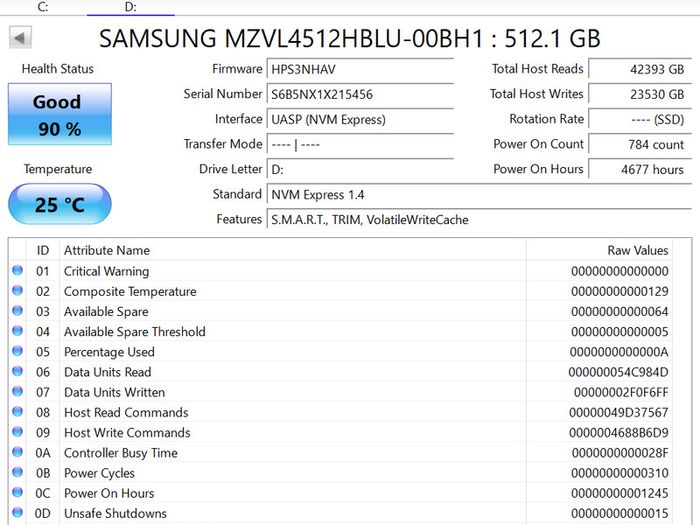Click the status dot in Power On Hours row 0C

[x=17, y=492]
